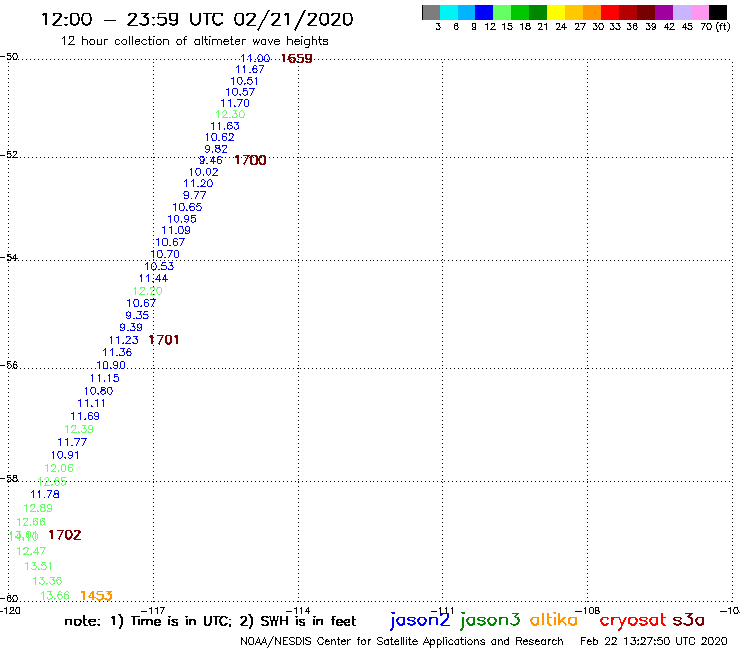Pick the purple swatch in the legend bar
Viewport: 740px width, 650px height.
(x=664, y=12)
